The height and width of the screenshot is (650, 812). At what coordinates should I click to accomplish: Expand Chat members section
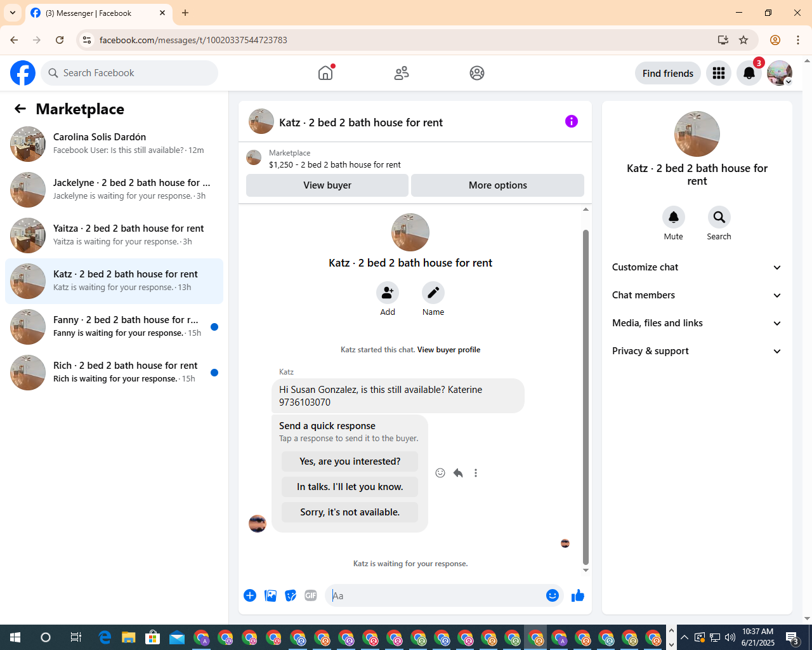pyautogui.click(x=697, y=295)
